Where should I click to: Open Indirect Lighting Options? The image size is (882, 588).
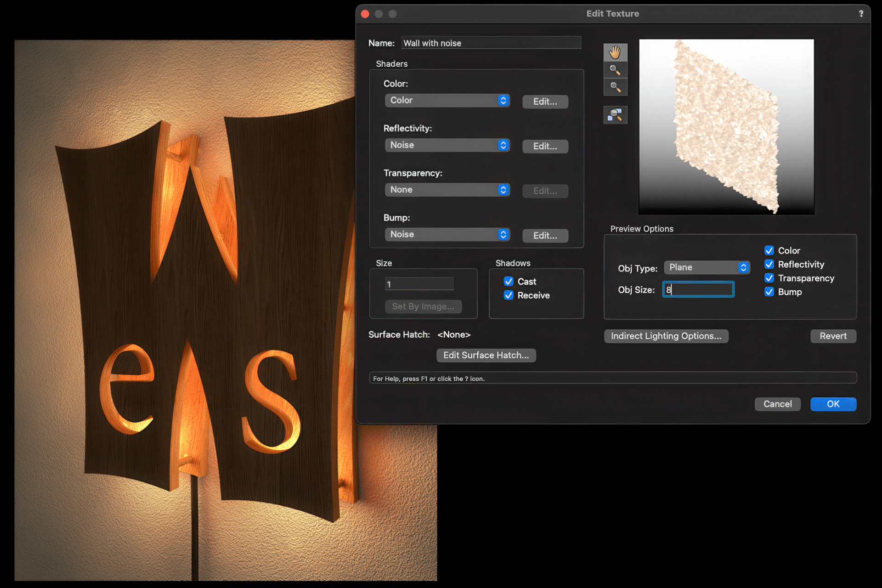pos(666,336)
